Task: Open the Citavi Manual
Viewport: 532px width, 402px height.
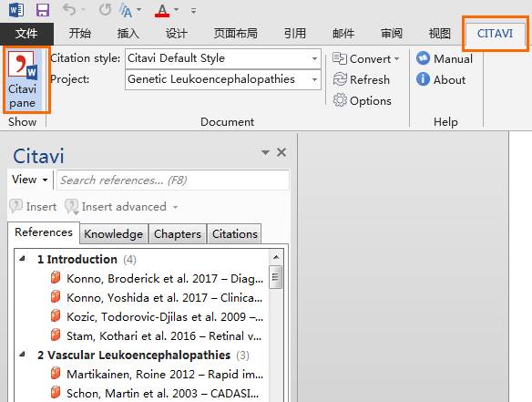Action: 445,58
